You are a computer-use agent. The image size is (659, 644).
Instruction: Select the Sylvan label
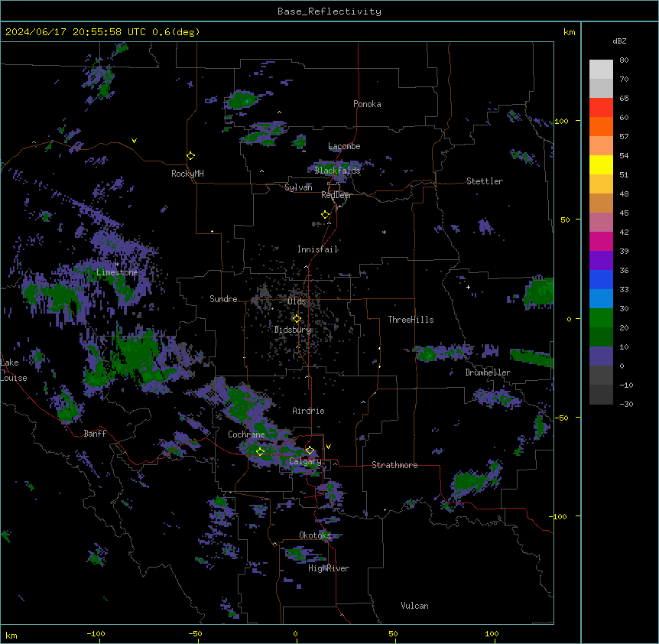pos(298,187)
